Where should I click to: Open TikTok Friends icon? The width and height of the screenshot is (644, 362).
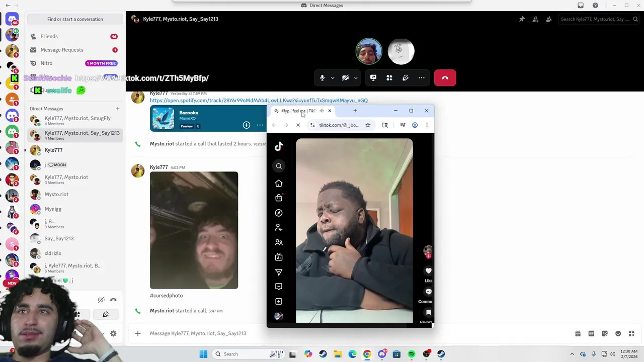(x=279, y=242)
